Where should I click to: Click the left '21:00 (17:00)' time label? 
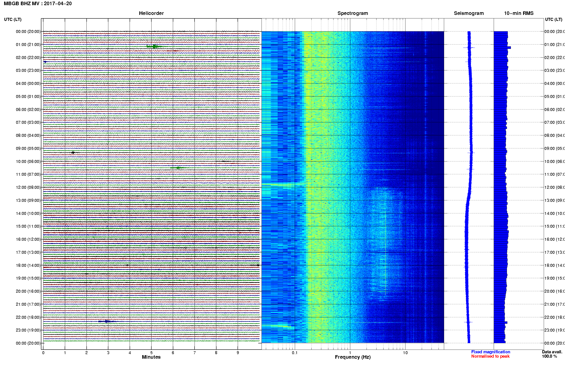[28, 304]
